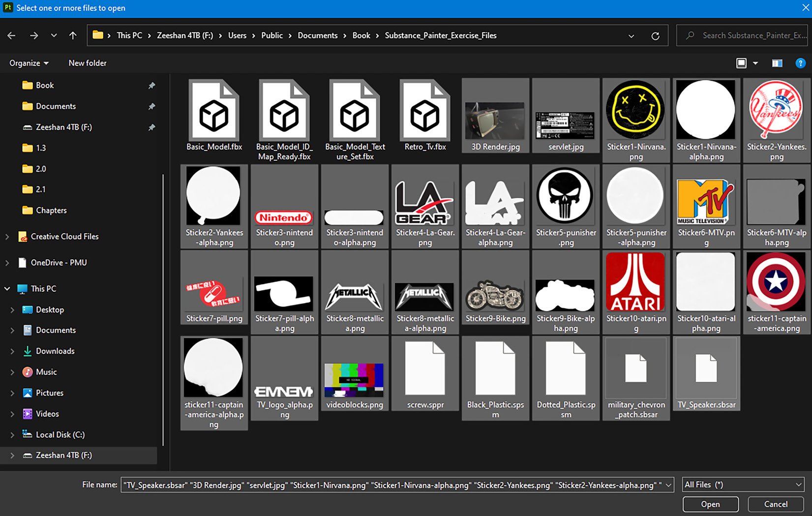Select Sticker10-atari.png thumbnail
The height and width of the screenshot is (516, 812).
click(x=635, y=281)
